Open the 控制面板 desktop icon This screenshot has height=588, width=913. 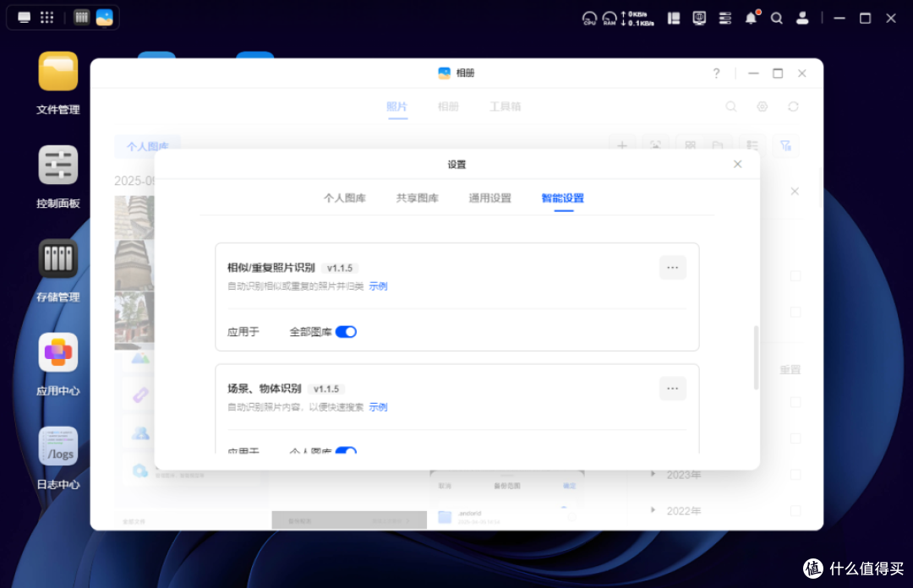point(57,165)
